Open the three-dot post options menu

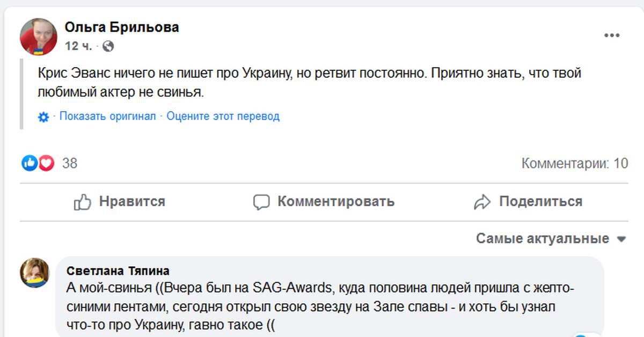[x=612, y=35]
